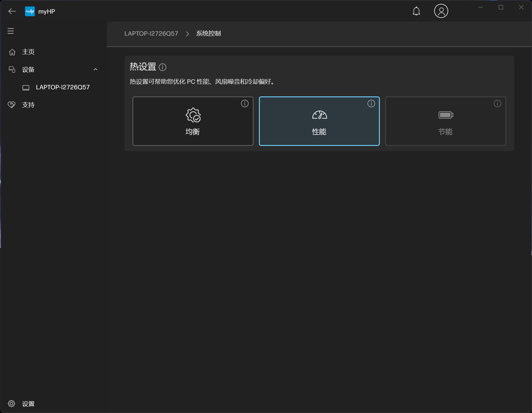The image size is (532, 413).
Task: Open the notification bell
Action: pyautogui.click(x=416, y=11)
